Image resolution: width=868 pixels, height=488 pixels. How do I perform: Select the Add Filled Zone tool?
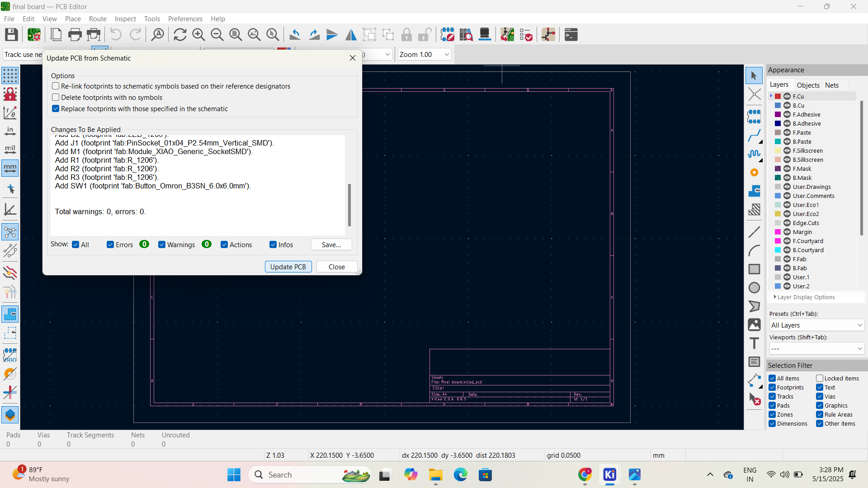754,191
